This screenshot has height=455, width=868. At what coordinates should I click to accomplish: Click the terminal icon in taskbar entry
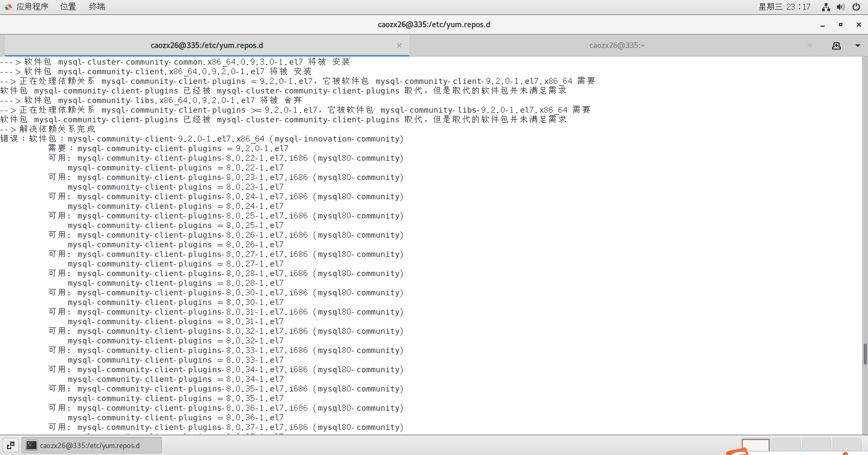[32, 445]
